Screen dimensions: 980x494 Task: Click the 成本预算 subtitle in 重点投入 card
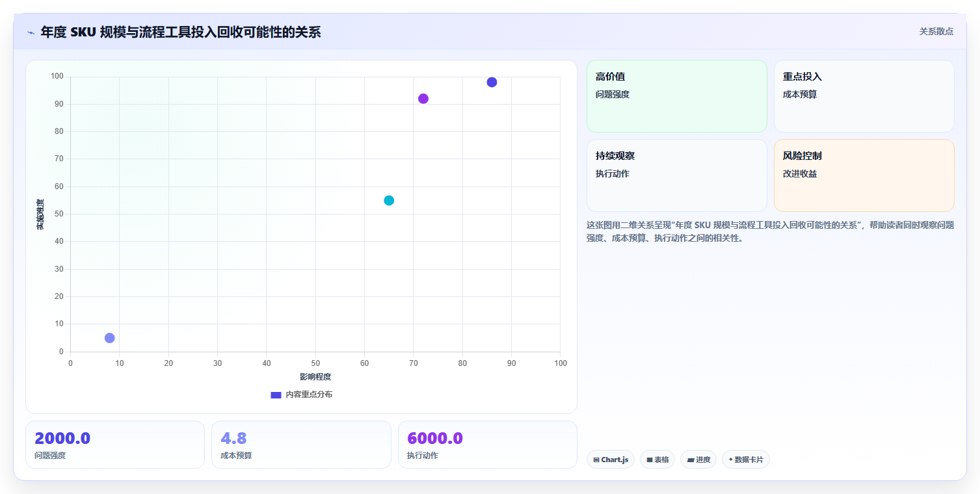(x=800, y=94)
